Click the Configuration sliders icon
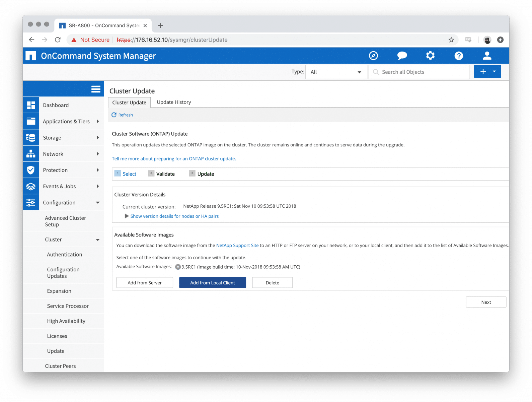 pos(31,202)
